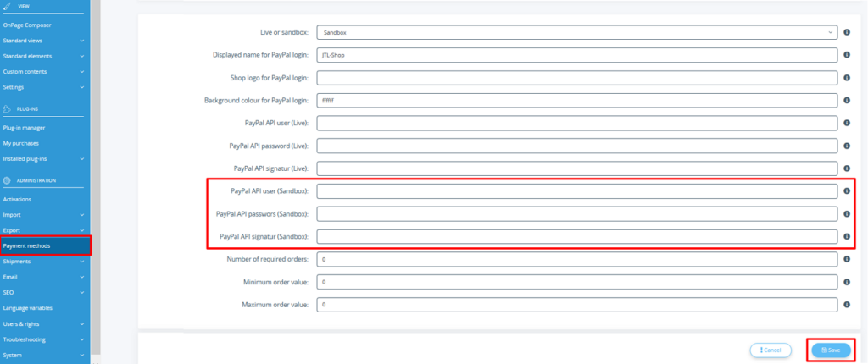The image size is (868, 364).
Task: Expand Settings menu in sidebar
Action: [82, 87]
